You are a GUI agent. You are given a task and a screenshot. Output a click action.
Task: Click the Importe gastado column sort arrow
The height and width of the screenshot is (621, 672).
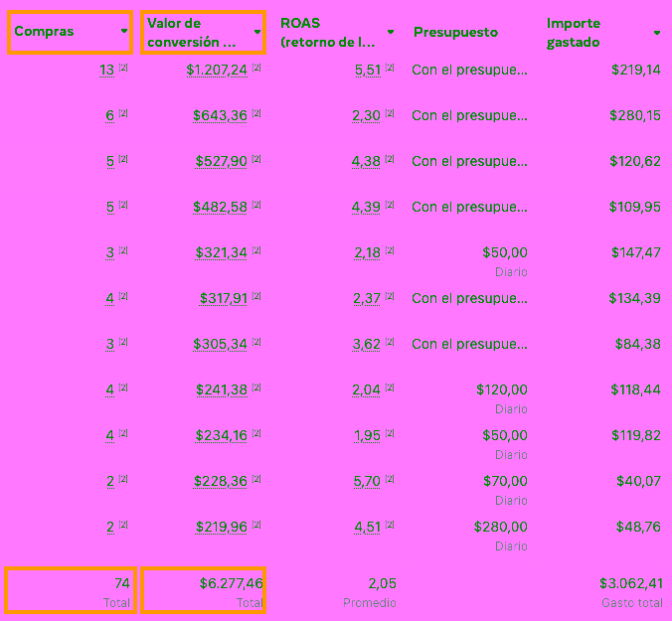coord(657,33)
